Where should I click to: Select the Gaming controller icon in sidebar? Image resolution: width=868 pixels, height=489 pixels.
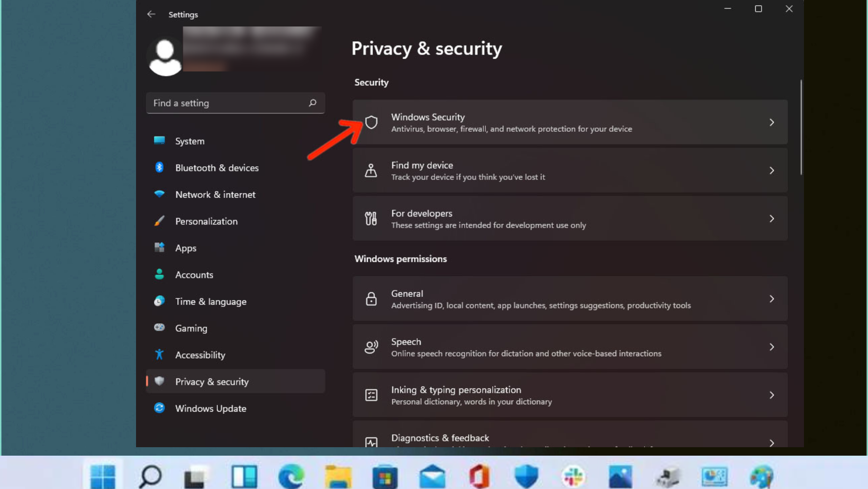[159, 328]
